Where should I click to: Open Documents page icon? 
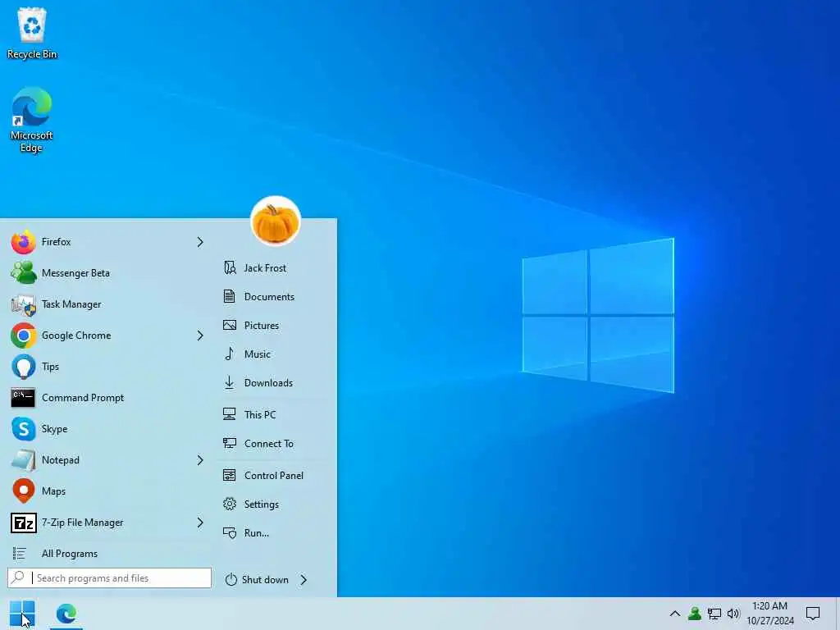pos(230,296)
